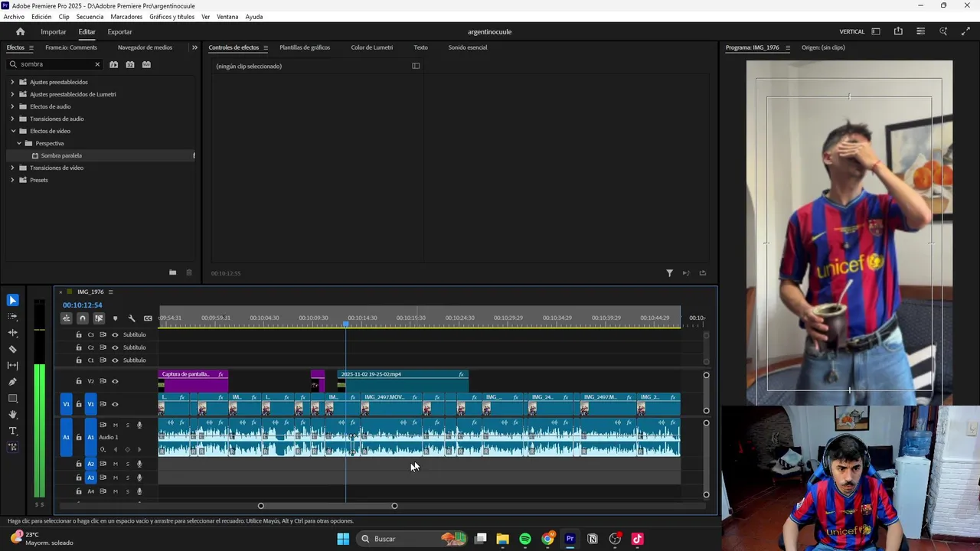This screenshot has width=980, height=551.
Task: Expand the Presets folder
Action: point(12,180)
